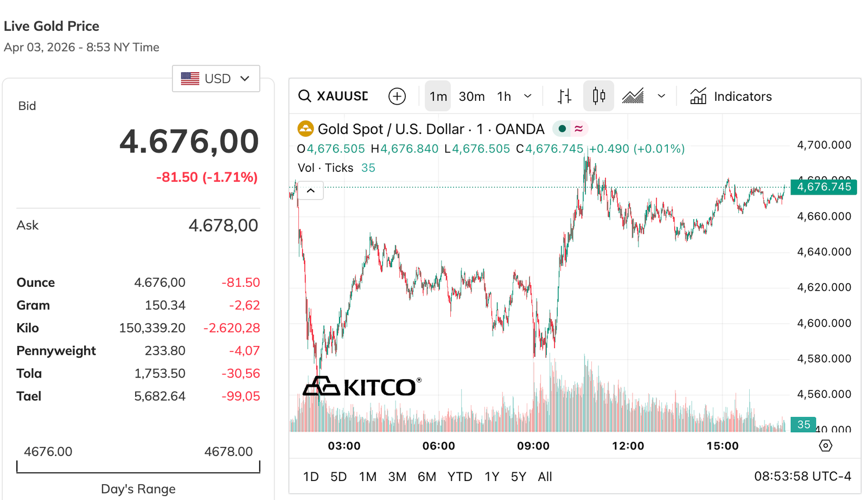The image size is (868, 500).
Task: Select the bars chart style icon
Action: point(564,97)
